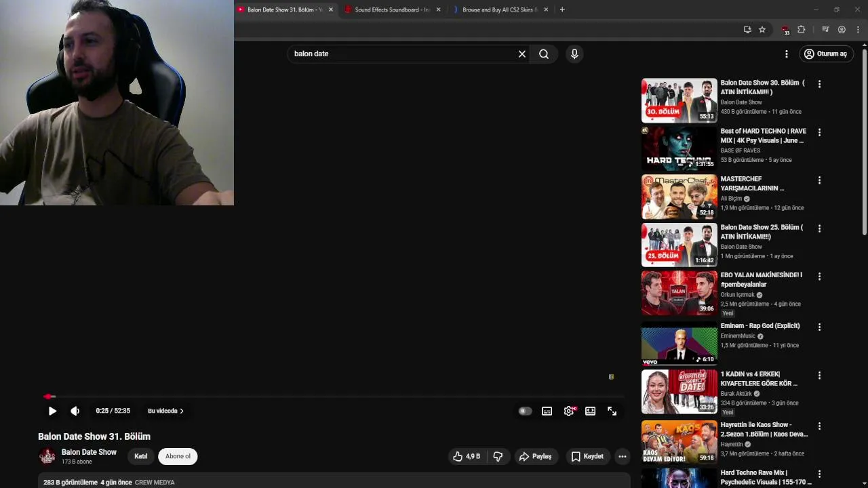Click the 'Paylaş' share button
Image resolution: width=868 pixels, height=488 pixels.
point(536,456)
